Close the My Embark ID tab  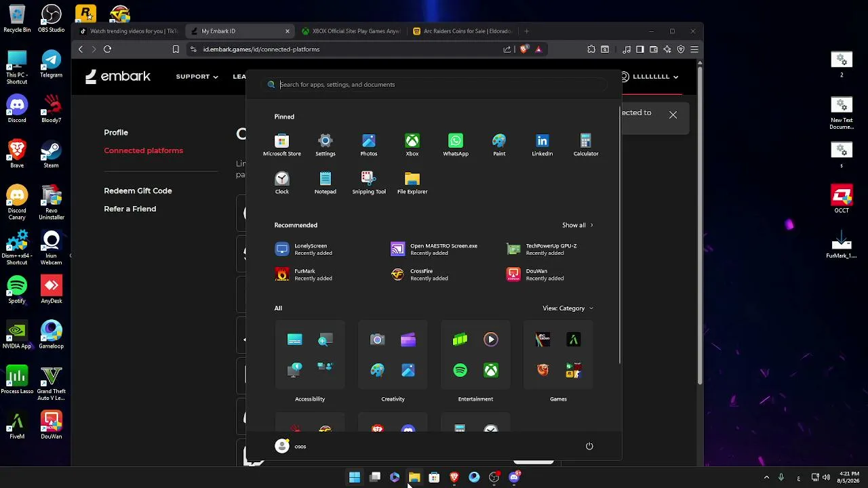tap(288, 31)
